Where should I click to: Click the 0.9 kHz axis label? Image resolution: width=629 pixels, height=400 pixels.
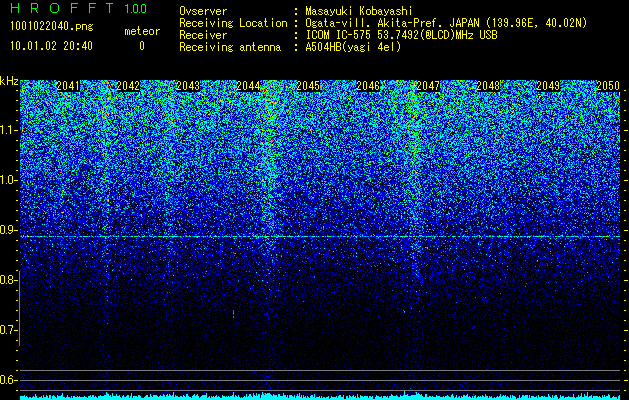click(8, 230)
